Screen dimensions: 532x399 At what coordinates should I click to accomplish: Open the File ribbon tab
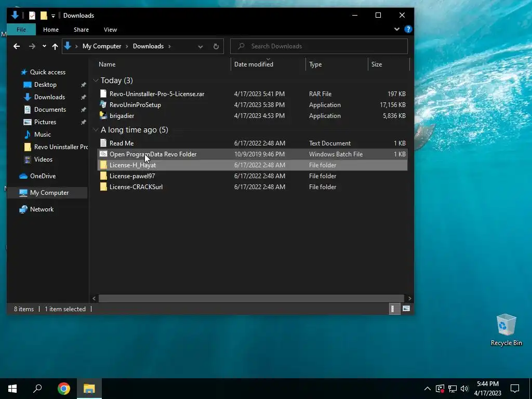click(21, 30)
